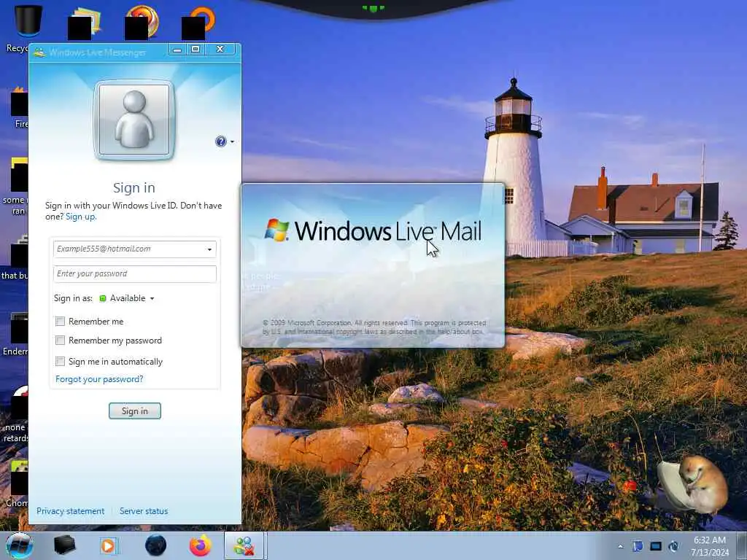Click the Windows Live Messenger title icon
747x560 pixels.
click(x=39, y=52)
